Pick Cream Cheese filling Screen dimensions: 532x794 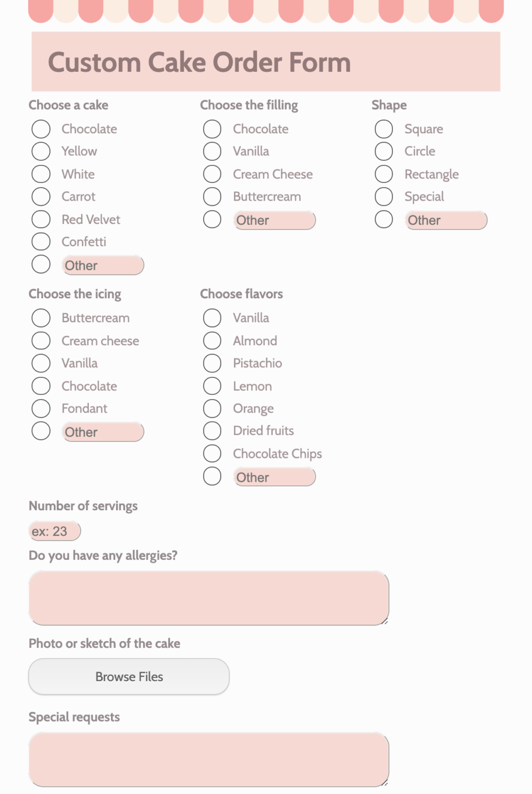pyautogui.click(x=212, y=174)
